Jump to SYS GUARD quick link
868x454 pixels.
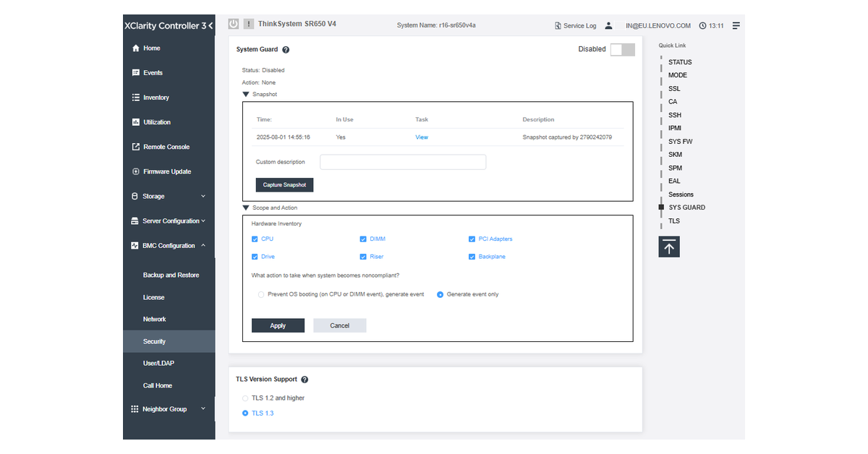coord(687,207)
